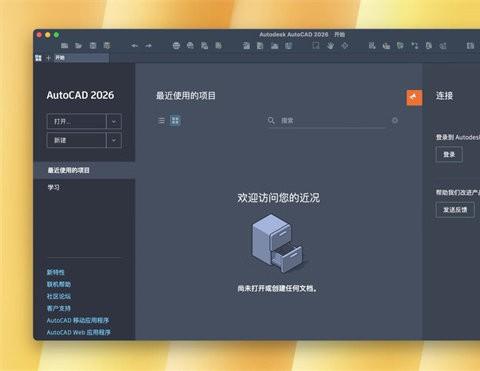The width and height of the screenshot is (480, 371).
Task: Click the 发送反馈 button
Action: [455, 210]
